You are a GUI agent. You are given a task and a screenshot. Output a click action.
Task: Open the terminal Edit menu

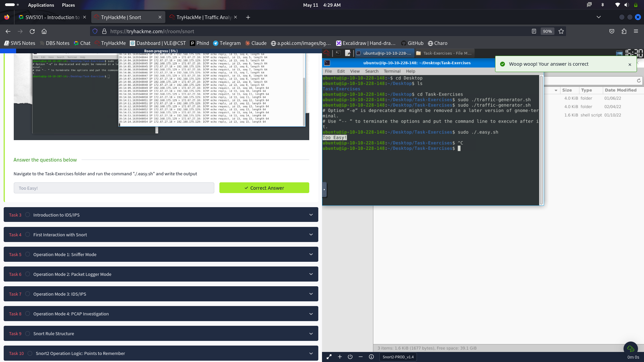coord(341,71)
